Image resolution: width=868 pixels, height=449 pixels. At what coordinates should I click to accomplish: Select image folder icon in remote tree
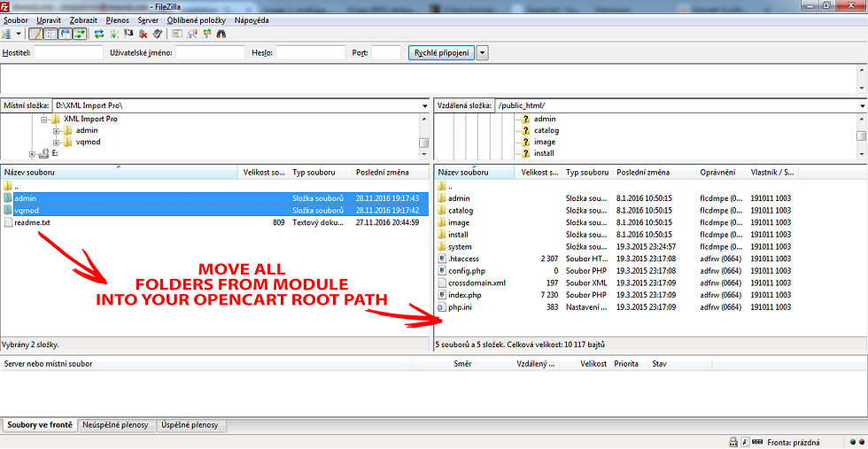click(x=525, y=142)
